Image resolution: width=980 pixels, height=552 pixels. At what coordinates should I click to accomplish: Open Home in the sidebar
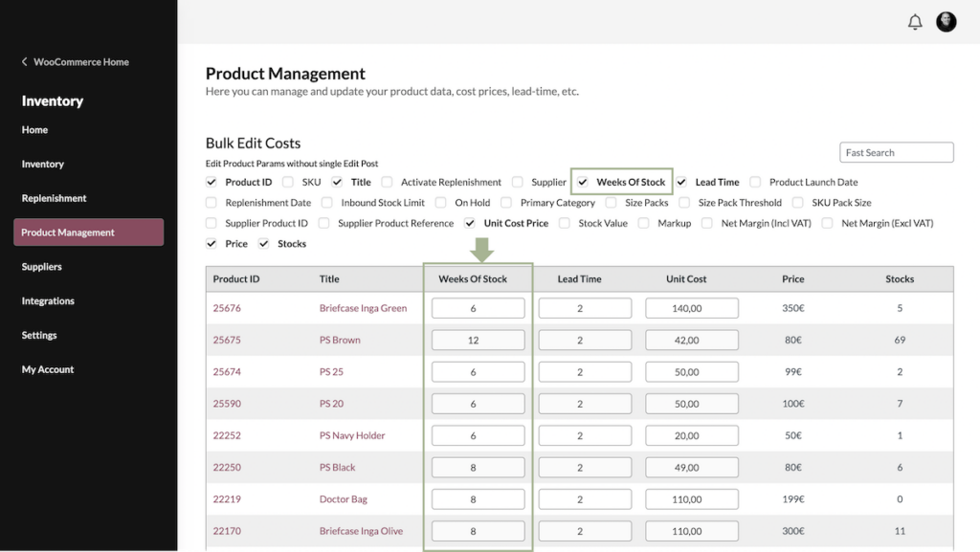click(x=35, y=130)
